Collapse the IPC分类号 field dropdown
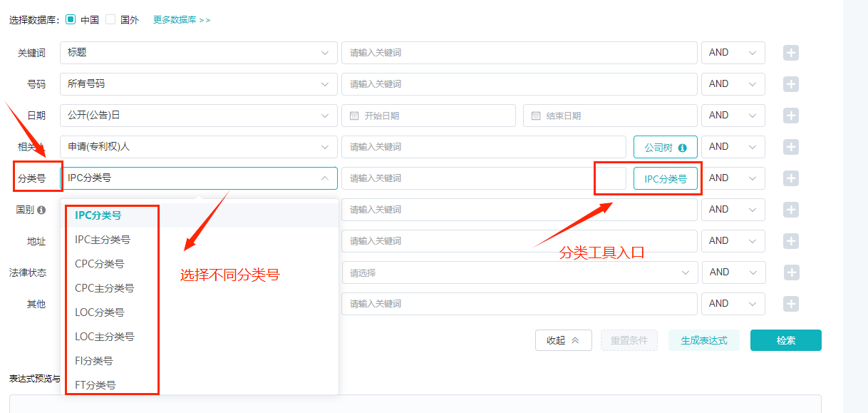868x413 pixels. point(199,178)
